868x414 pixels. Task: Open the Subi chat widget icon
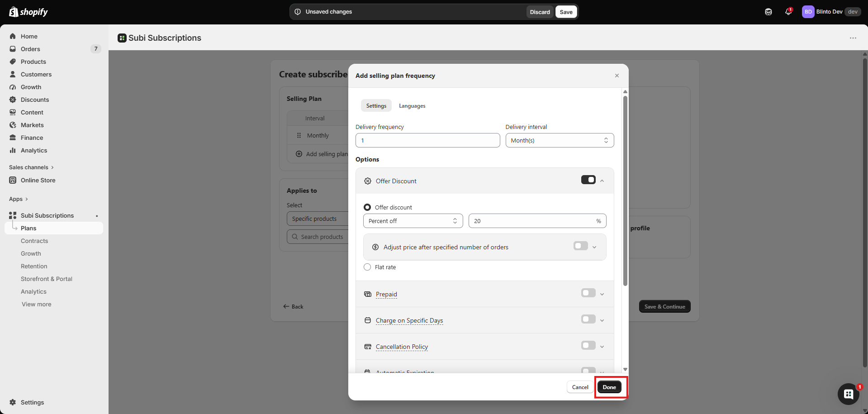tap(849, 394)
